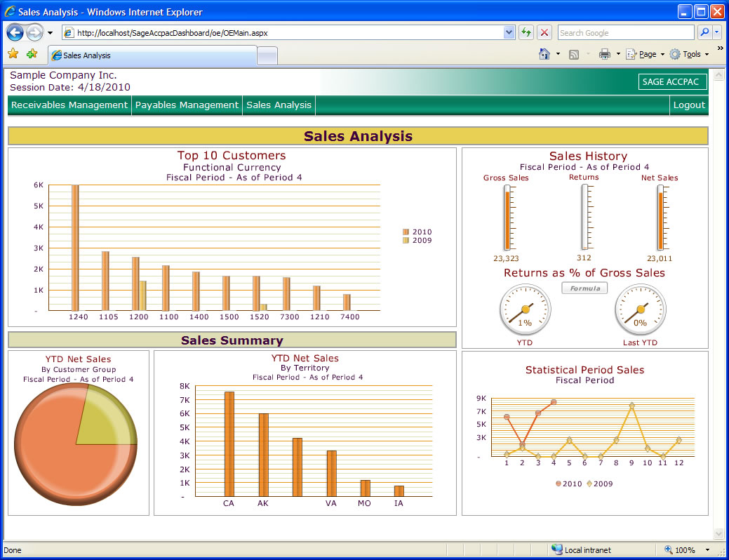Screen dimensions: 729x560
Task: Click the zoom level magnifier icon
Action: [669, 550]
